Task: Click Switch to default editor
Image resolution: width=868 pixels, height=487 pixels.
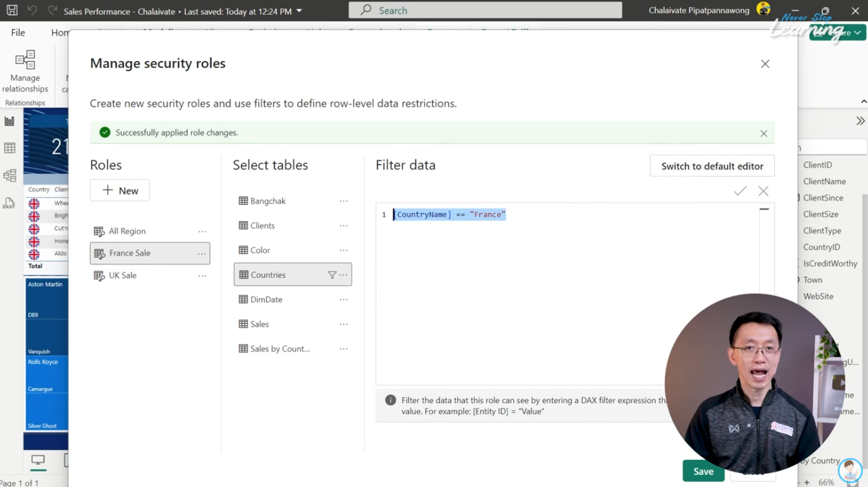Action: [711, 166]
